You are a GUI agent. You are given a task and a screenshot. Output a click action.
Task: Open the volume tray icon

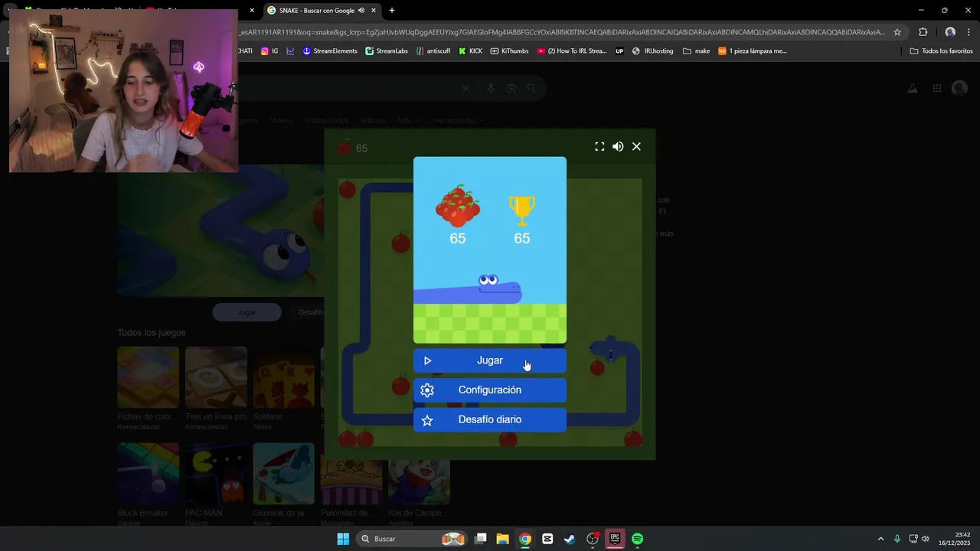click(x=926, y=539)
